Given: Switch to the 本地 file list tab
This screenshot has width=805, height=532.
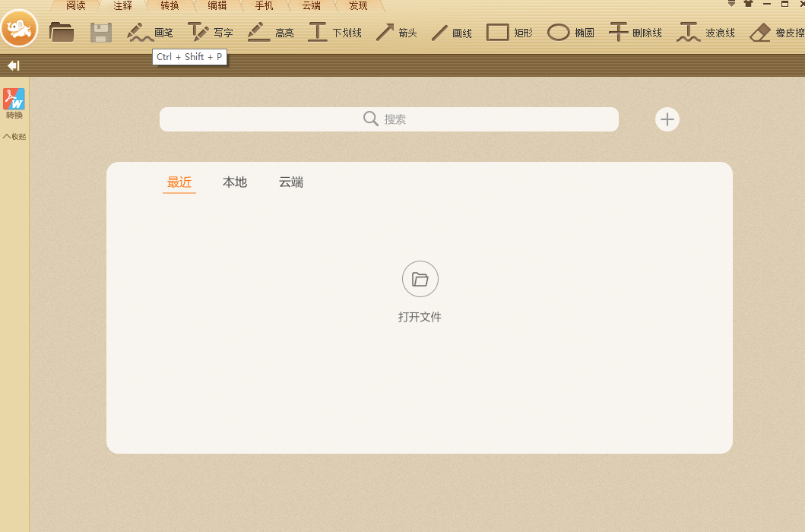Looking at the screenshot, I should click(235, 182).
